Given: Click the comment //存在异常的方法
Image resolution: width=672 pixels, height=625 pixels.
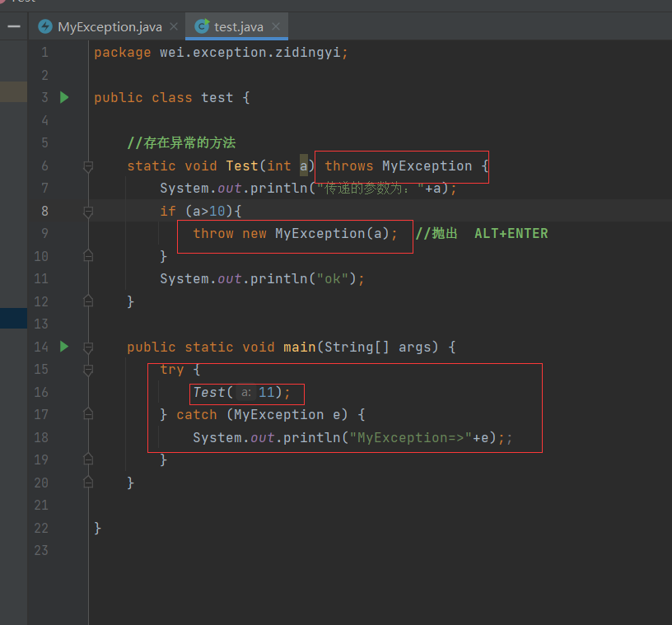Looking at the screenshot, I should [x=181, y=142].
